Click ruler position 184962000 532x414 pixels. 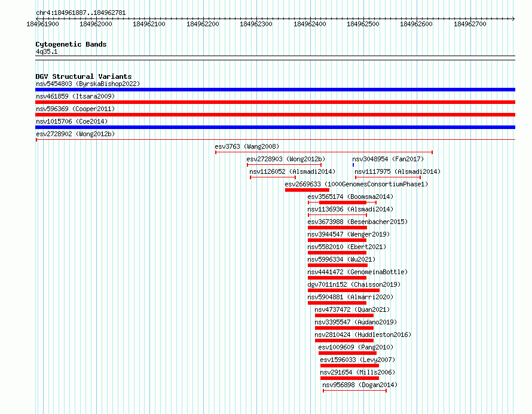coord(96,24)
